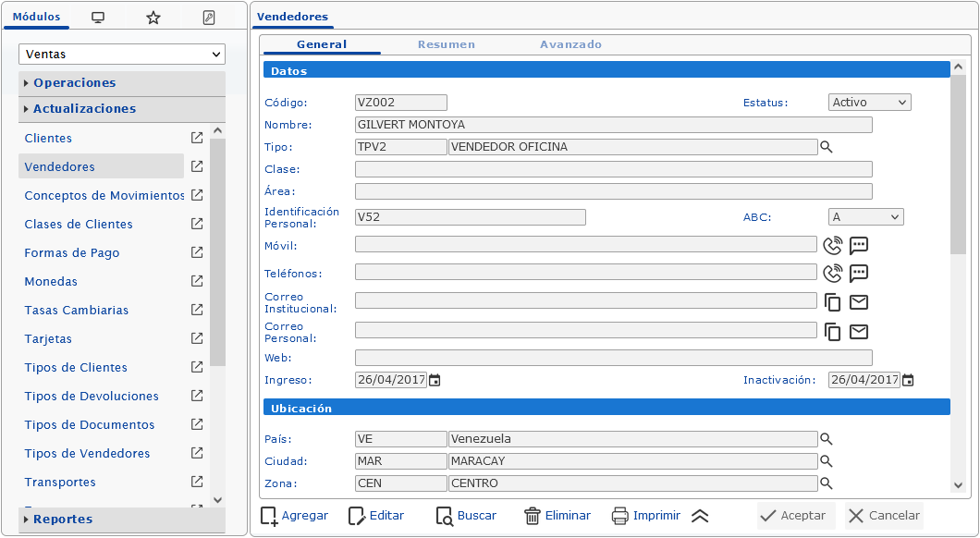This screenshot has width=980, height=538.
Task: Open the Tasas Cambiarias list item
Action: (76, 310)
